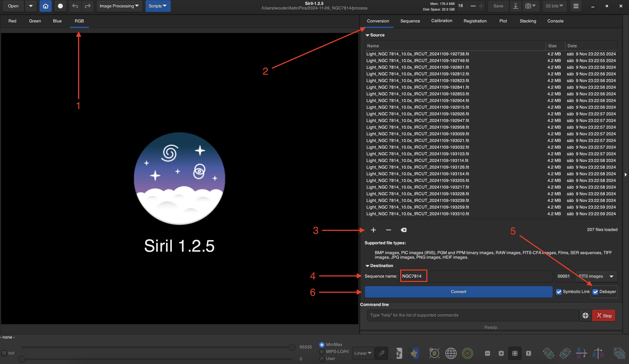Collapse the Source section expander
Screen dimensions: 629x364
tap(368, 35)
